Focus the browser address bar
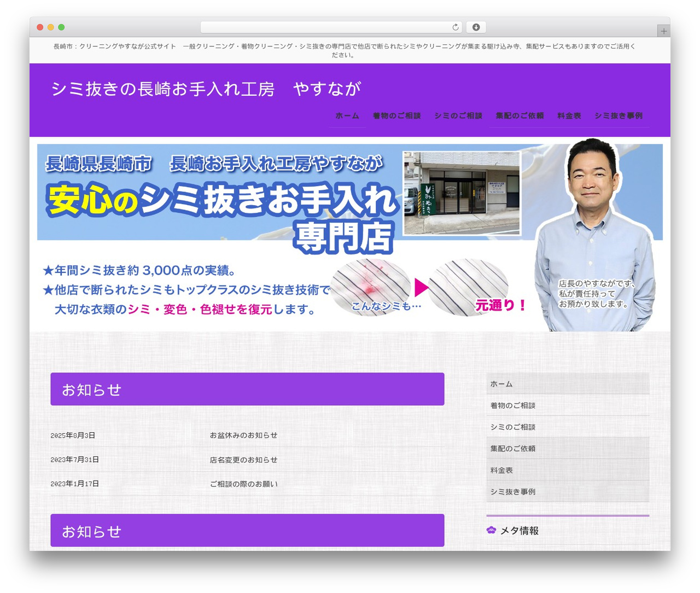This screenshot has width=700, height=593. click(331, 27)
